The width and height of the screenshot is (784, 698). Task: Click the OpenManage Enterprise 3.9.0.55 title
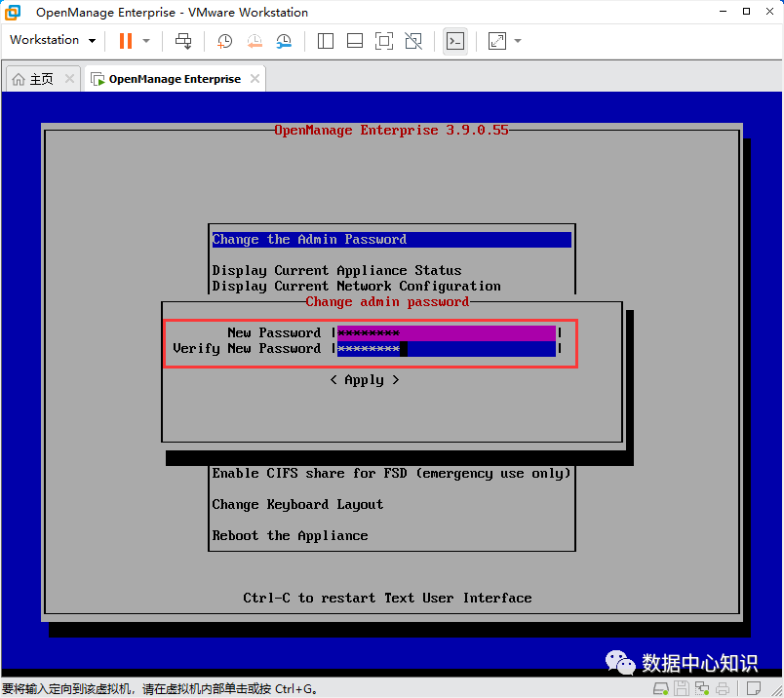[391, 131]
